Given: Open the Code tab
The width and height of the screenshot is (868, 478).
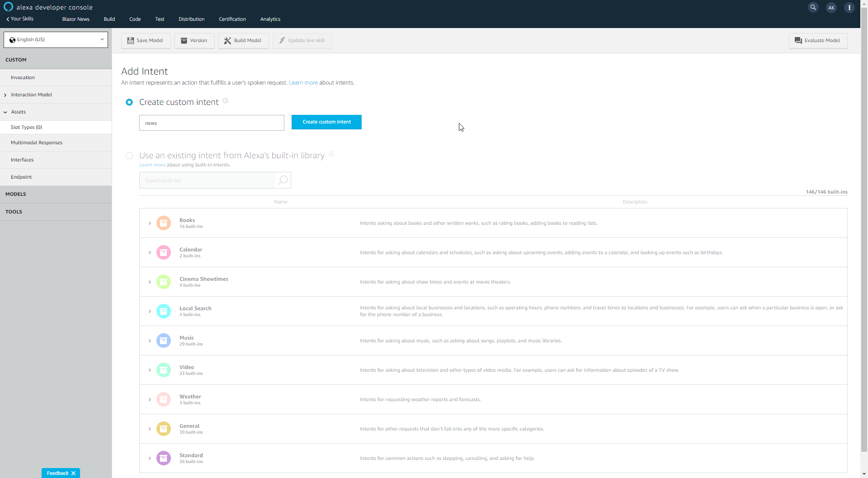Looking at the screenshot, I should (x=135, y=19).
